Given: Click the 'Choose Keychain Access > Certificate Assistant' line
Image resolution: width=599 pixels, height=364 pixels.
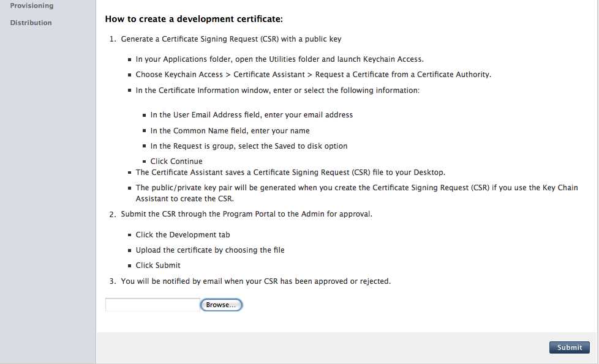Looking at the screenshot, I should (x=313, y=75).
